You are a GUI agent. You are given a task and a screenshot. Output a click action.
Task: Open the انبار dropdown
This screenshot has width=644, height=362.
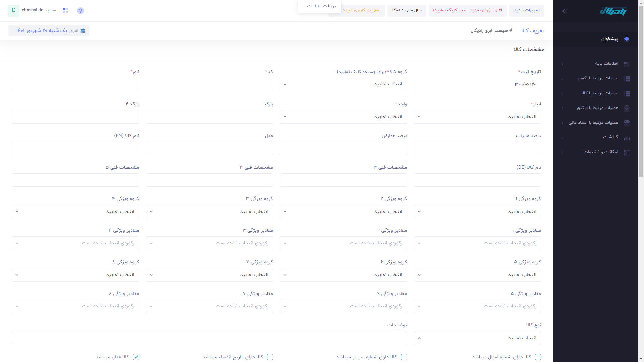477,117
